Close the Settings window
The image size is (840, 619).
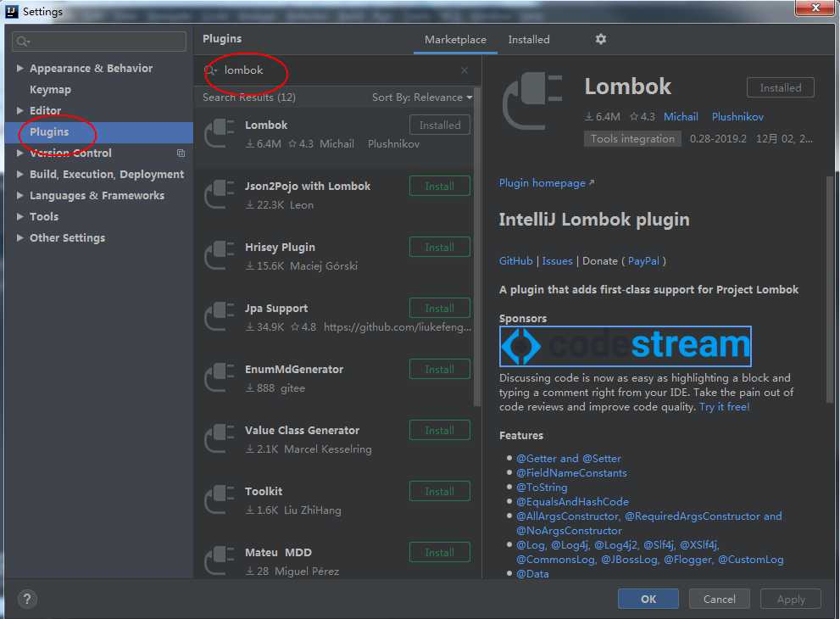coord(815,8)
